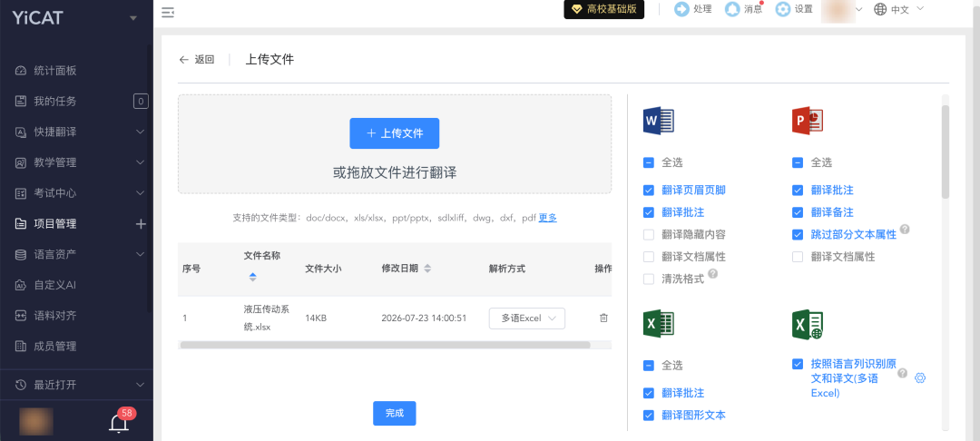This screenshot has height=441, width=980.
Task: Click the 快捷翻译 sidebar icon
Action: click(x=21, y=132)
